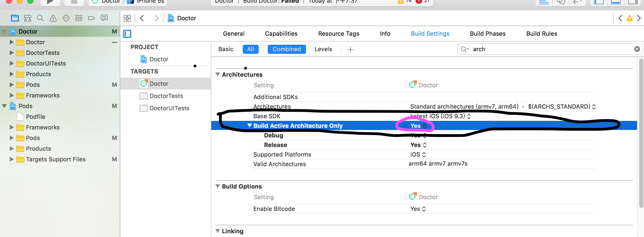This screenshot has height=237, width=644.
Task: Select Doctor under PROJECT
Action: pos(159,59)
